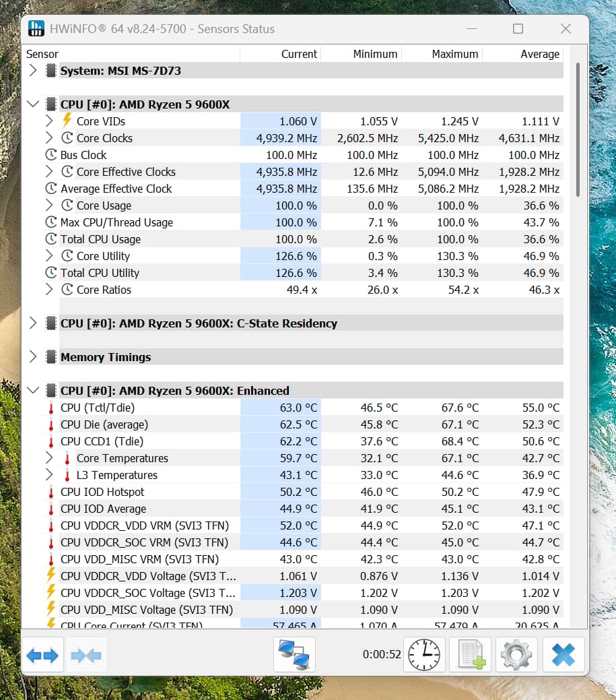Screen dimensions: 616x700
Task: Expand the Memory Timings group
Action: point(32,356)
